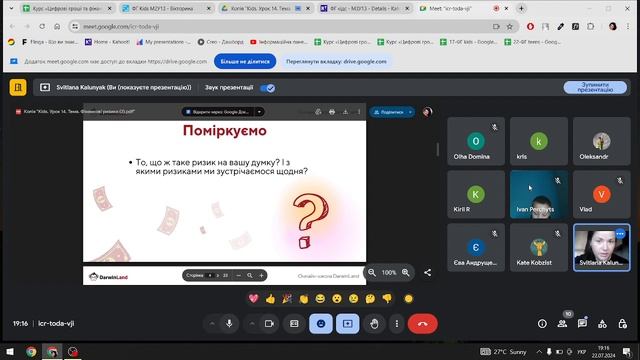Download the shared PDF
The width and height of the screenshot is (640, 360).
click(345, 112)
